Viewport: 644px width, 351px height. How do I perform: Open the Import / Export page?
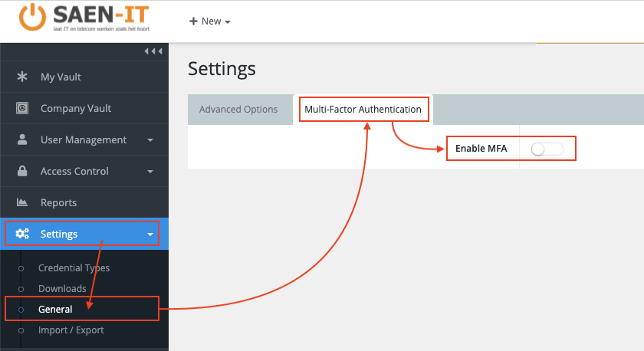click(71, 330)
